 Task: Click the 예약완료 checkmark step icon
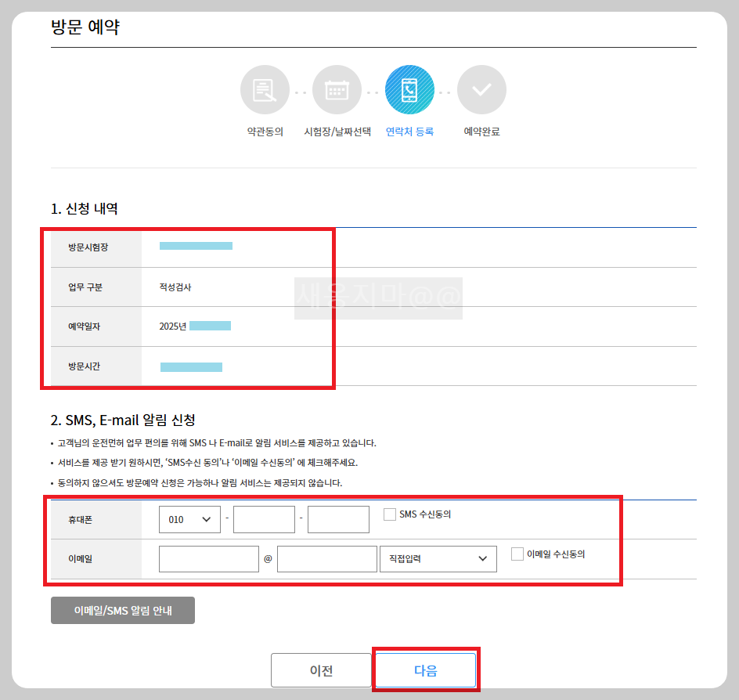pyautogui.click(x=481, y=89)
